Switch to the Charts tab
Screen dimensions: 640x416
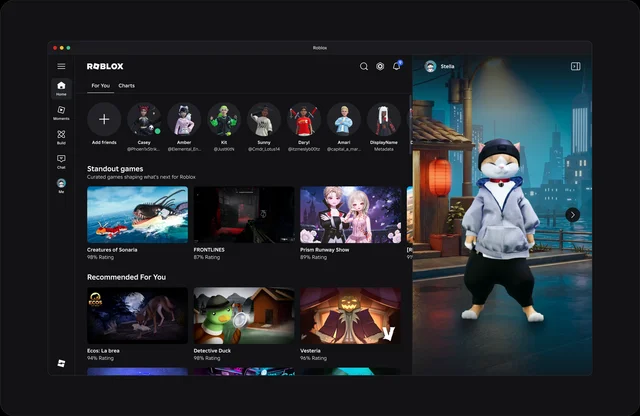coord(127,86)
